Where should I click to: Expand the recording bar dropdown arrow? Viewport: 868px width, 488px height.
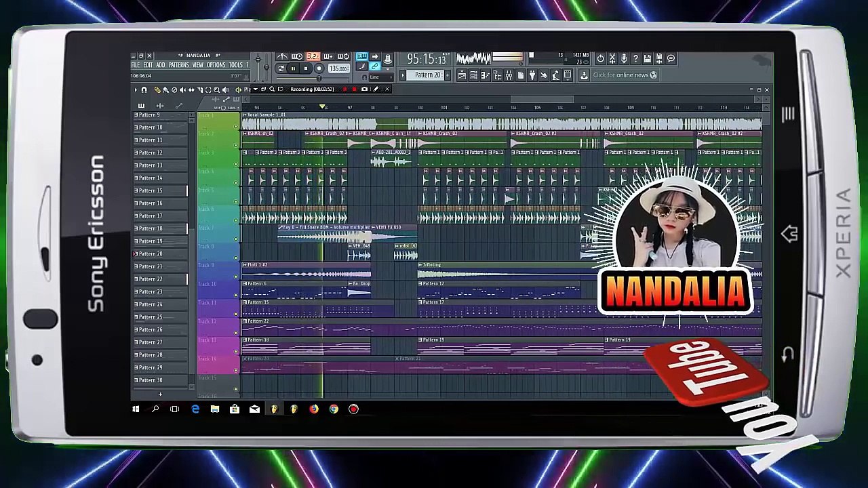(256, 89)
